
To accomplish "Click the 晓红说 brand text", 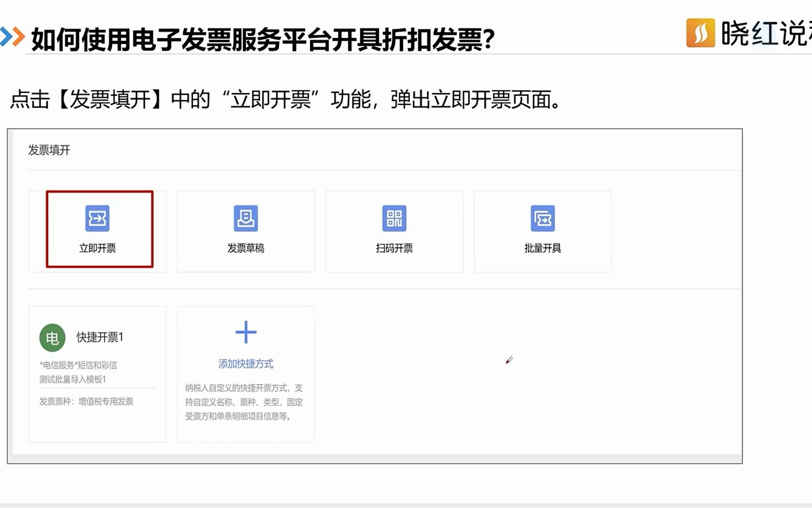I will (x=766, y=33).
